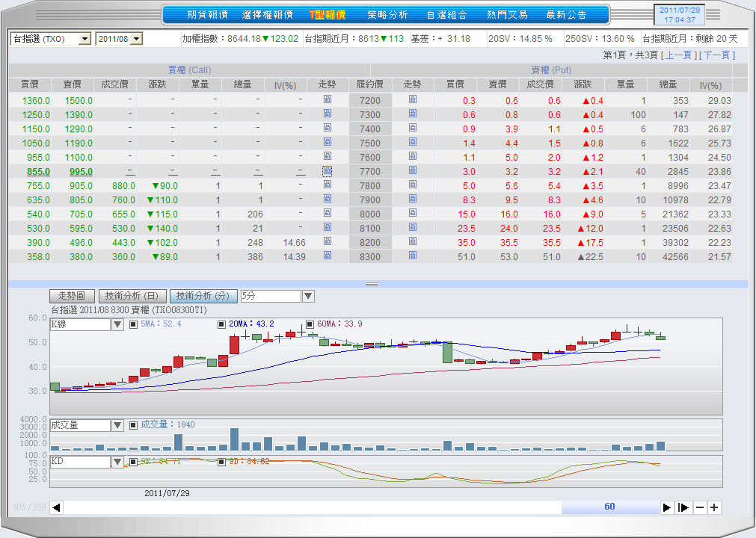Screen dimensions: 756x538
Task: Toggle the 9K line checkbox
Action: pyautogui.click(x=133, y=462)
